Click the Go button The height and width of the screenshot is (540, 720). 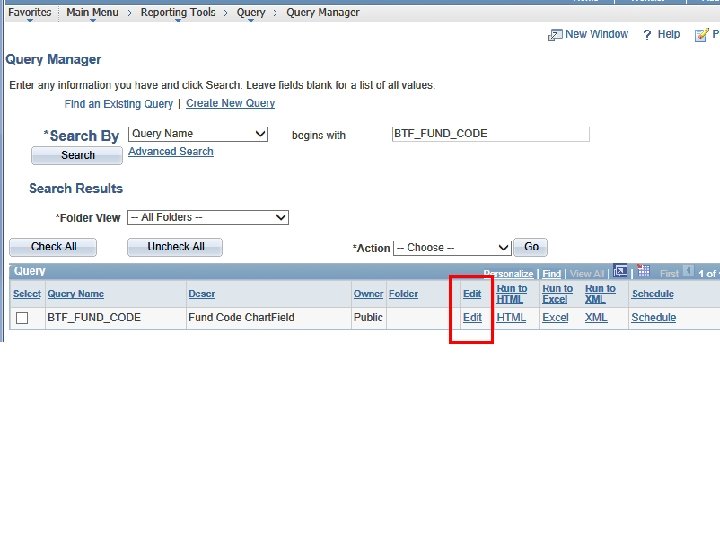coord(531,247)
